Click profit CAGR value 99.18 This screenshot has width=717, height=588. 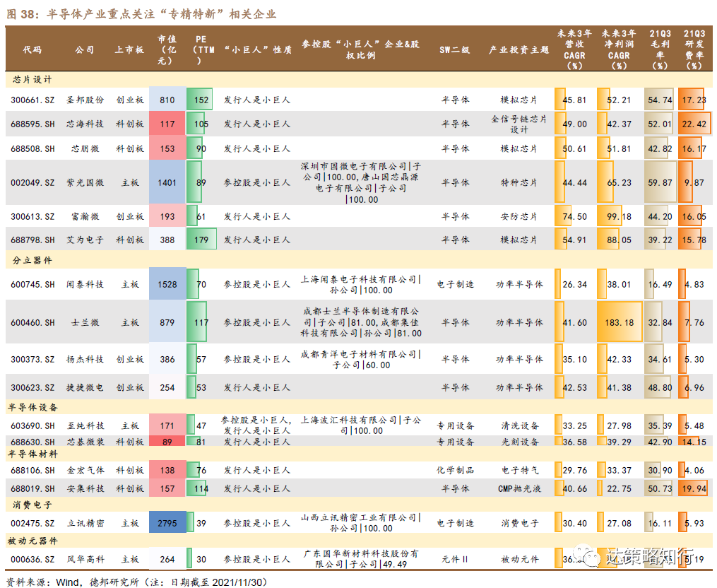coord(619,216)
